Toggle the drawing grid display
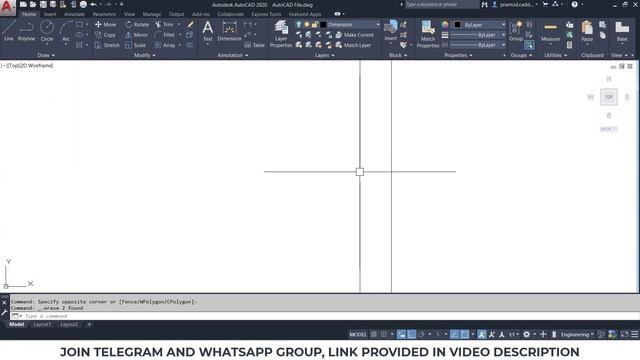The width and height of the screenshot is (640, 360). tap(373, 334)
